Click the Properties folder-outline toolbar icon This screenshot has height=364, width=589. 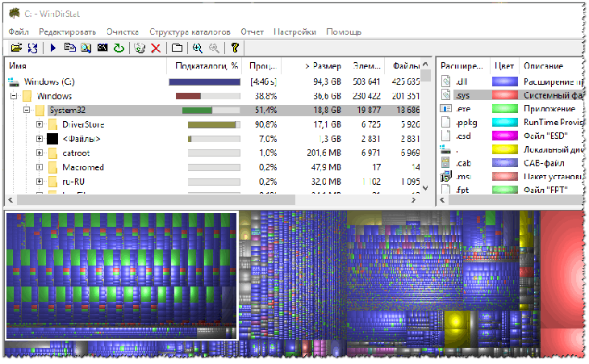pyautogui.click(x=177, y=48)
